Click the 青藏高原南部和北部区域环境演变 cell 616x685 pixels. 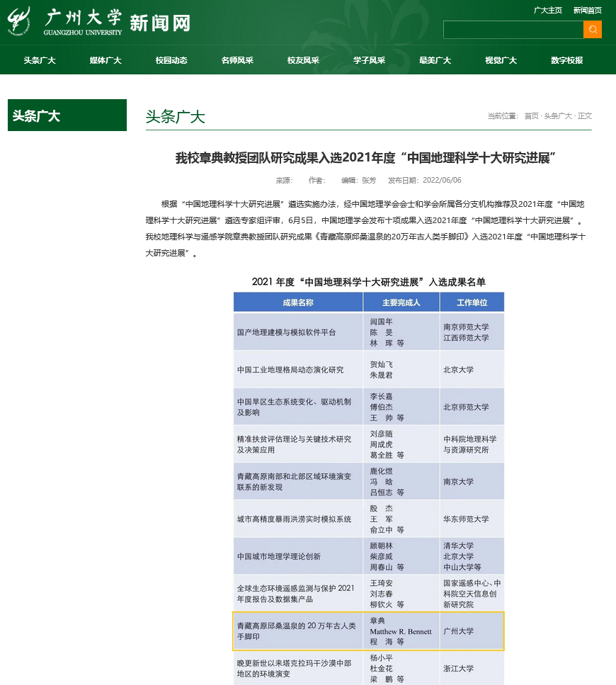click(298, 482)
